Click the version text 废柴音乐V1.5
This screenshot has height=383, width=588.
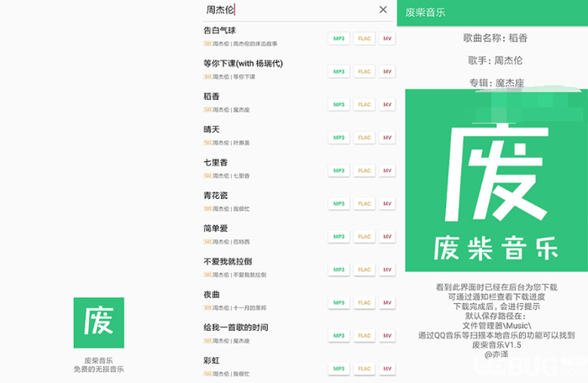(x=496, y=344)
